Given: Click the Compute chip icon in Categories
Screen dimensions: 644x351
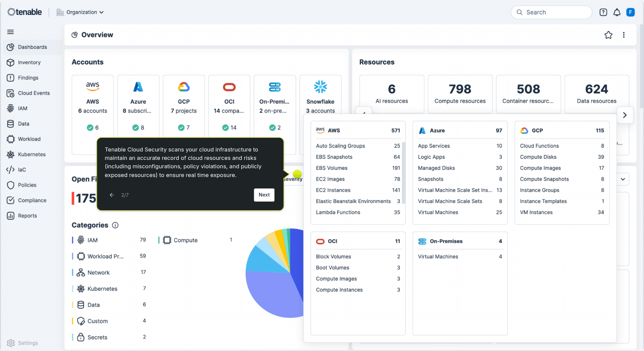Looking at the screenshot, I should pyautogui.click(x=167, y=240).
